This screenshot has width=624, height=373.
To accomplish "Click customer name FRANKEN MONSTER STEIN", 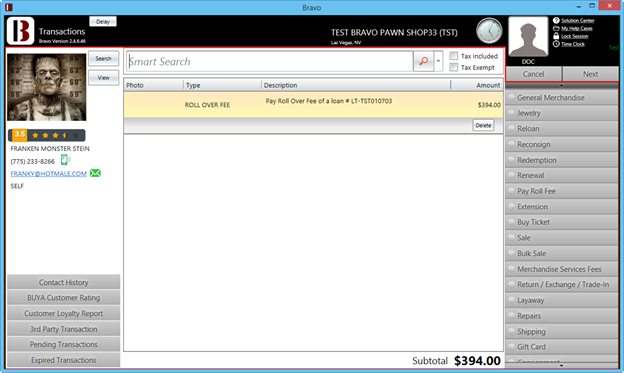I will pos(50,148).
